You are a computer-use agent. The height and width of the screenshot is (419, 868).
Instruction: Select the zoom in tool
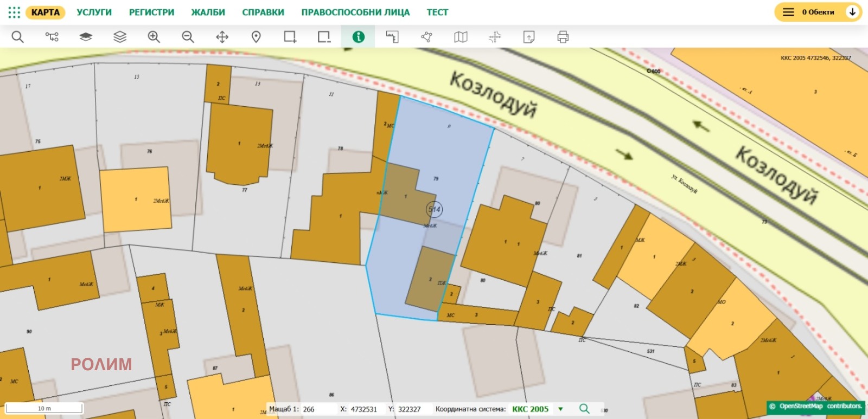tap(154, 37)
